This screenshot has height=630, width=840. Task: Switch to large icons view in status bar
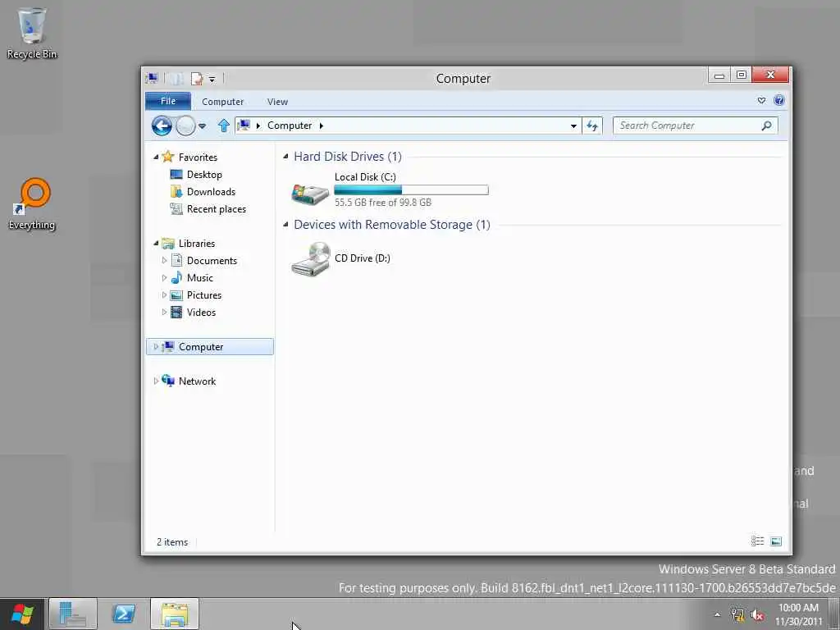[776, 541]
